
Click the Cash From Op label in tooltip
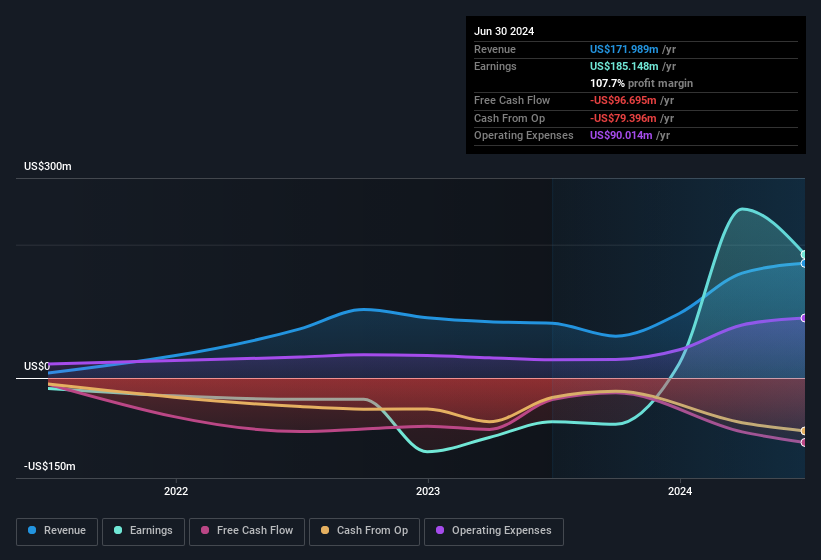pyautogui.click(x=509, y=118)
